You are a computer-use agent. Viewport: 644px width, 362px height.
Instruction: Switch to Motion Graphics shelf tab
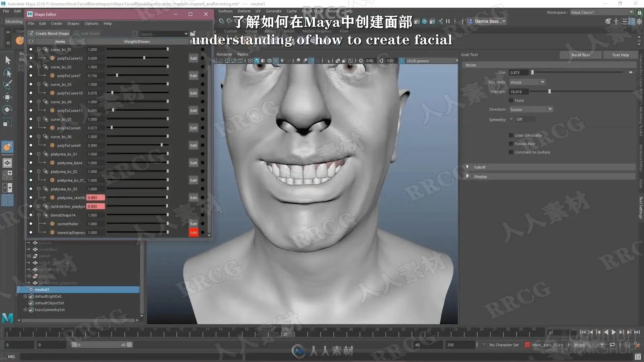pyautogui.click(x=317, y=31)
